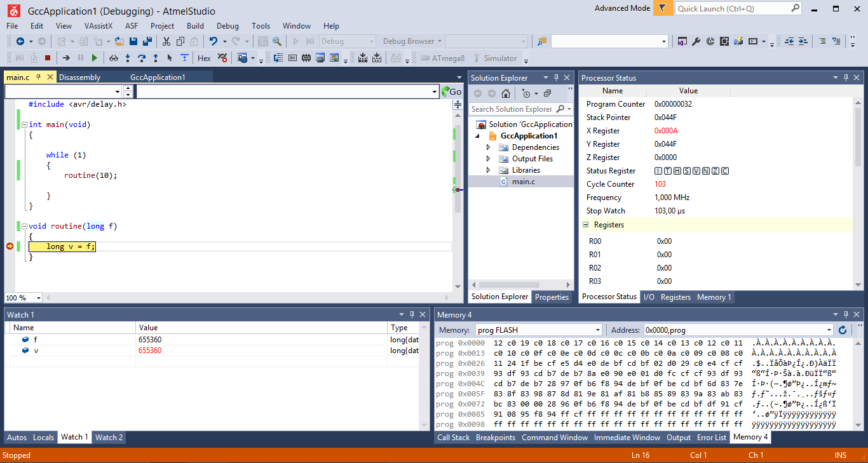The width and height of the screenshot is (868, 463).
Task: Open the VAssistX menu
Action: (x=98, y=26)
